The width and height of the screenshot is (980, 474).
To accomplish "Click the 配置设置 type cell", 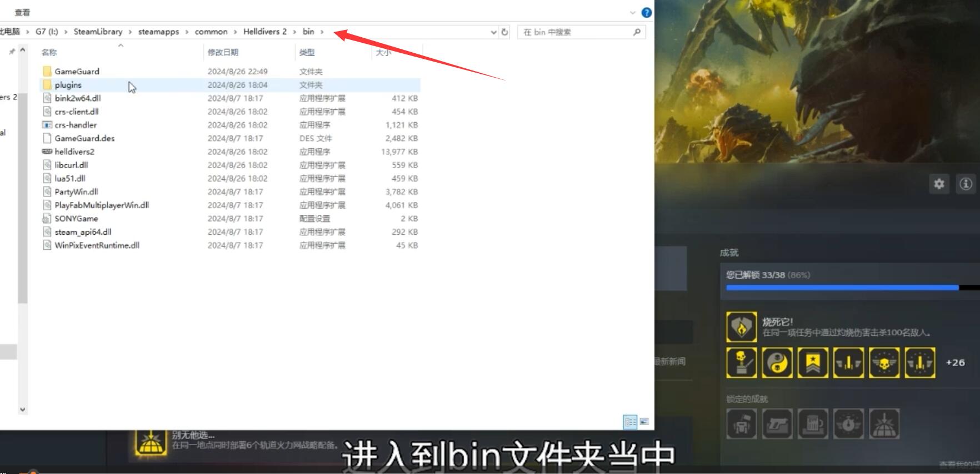I will tap(314, 219).
